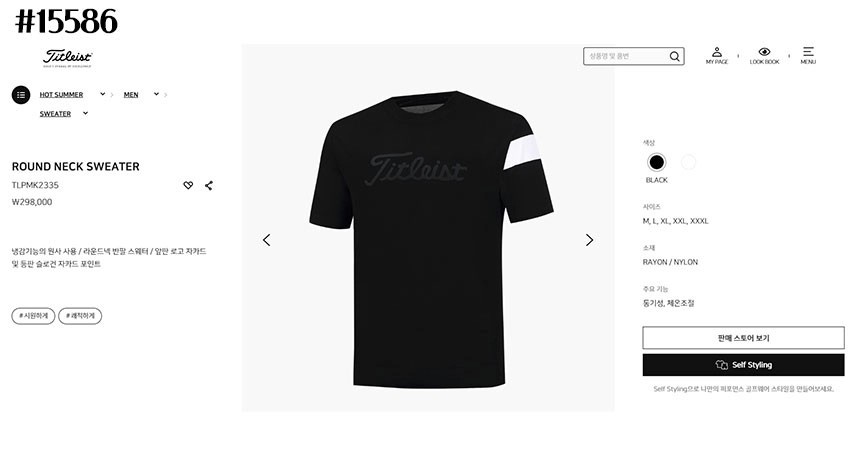Show next product image arrow
The height and width of the screenshot is (454, 860).
click(x=589, y=240)
